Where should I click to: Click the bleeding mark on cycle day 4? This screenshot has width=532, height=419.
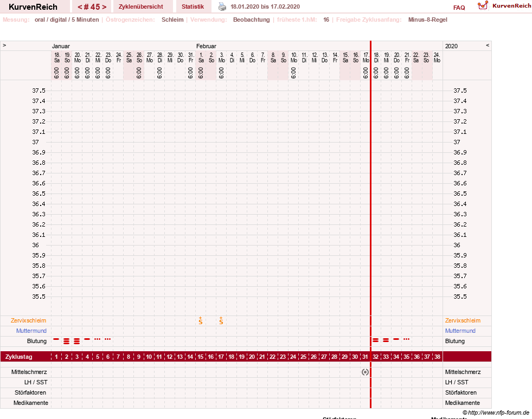(x=87, y=339)
